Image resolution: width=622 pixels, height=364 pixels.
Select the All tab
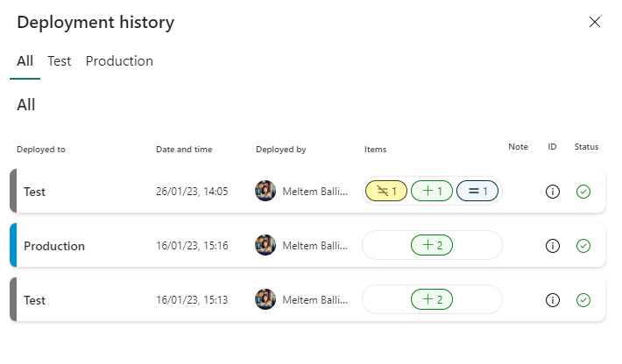(x=25, y=61)
